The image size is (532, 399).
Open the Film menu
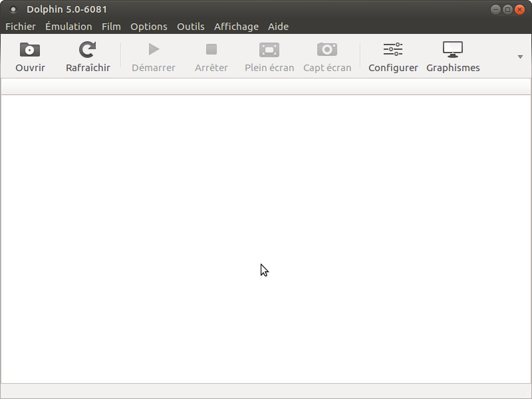pos(111,27)
